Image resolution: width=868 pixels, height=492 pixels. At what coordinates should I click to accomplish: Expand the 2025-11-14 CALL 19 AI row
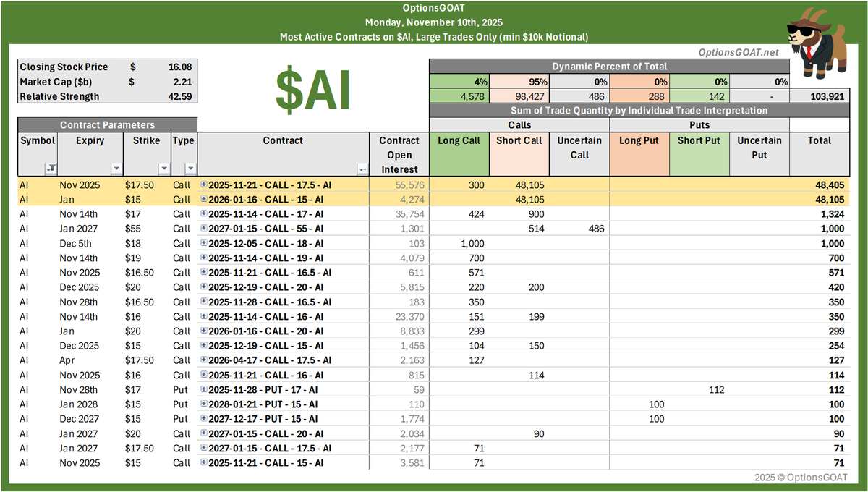point(204,258)
